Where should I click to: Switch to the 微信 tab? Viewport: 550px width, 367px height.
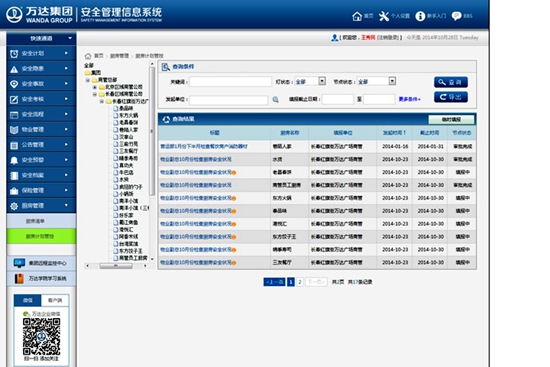(x=28, y=300)
